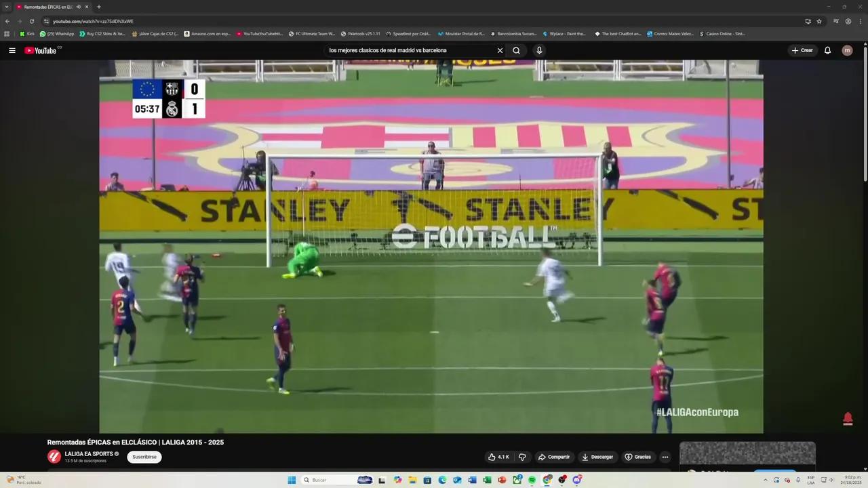Click the red bell overlay on video
868x488 pixels.
pos(848,419)
